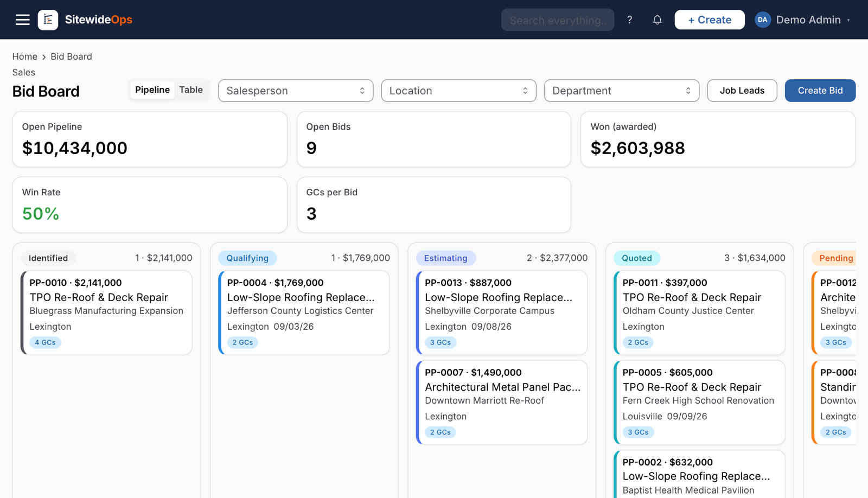Click Downtown Marriott Re-Roof text

click(x=484, y=400)
